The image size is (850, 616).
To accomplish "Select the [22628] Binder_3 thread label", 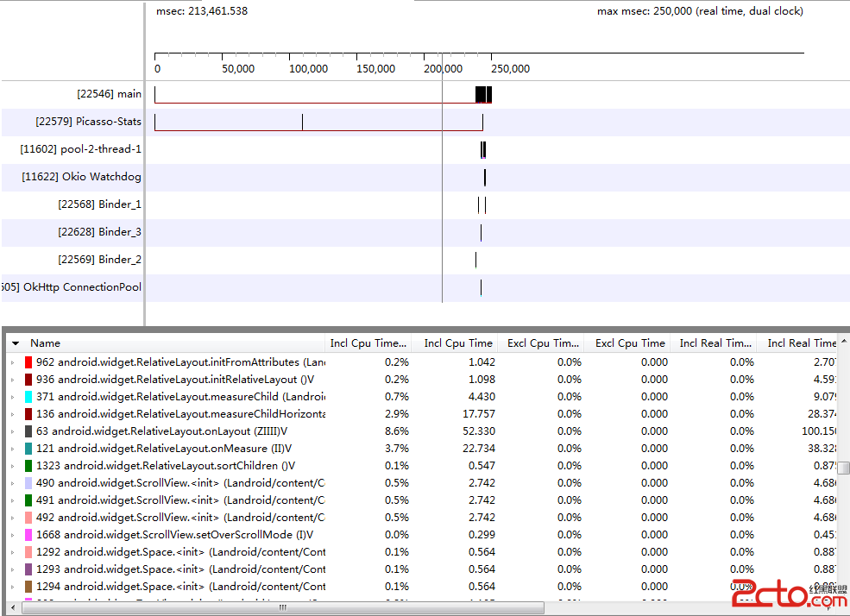I will coord(100,232).
